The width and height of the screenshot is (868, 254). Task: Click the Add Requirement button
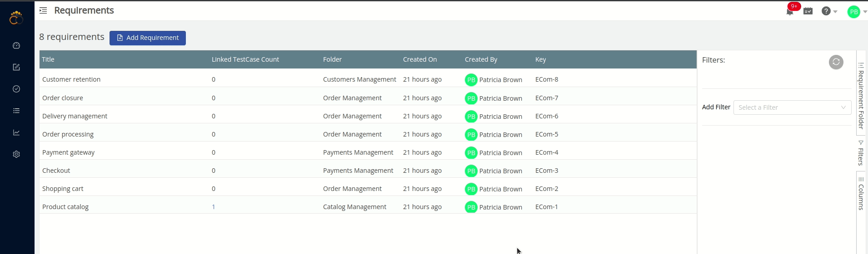click(148, 38)
